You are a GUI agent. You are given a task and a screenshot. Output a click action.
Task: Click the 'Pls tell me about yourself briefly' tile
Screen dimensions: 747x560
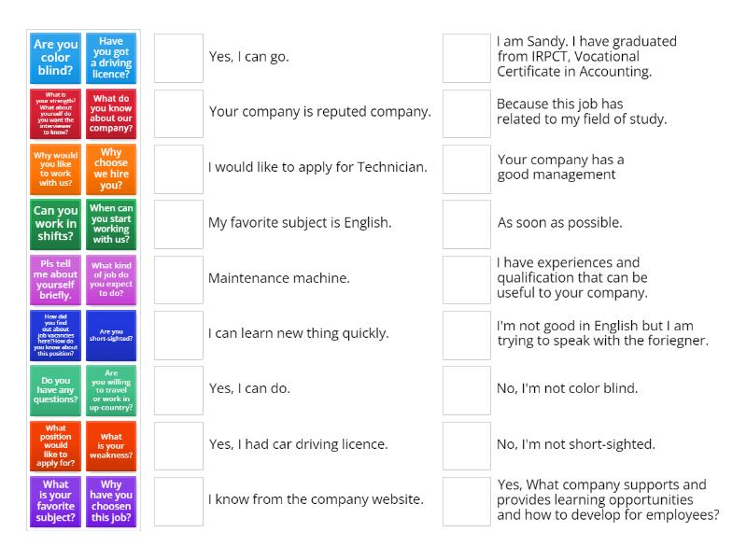[x=54, y=279]
